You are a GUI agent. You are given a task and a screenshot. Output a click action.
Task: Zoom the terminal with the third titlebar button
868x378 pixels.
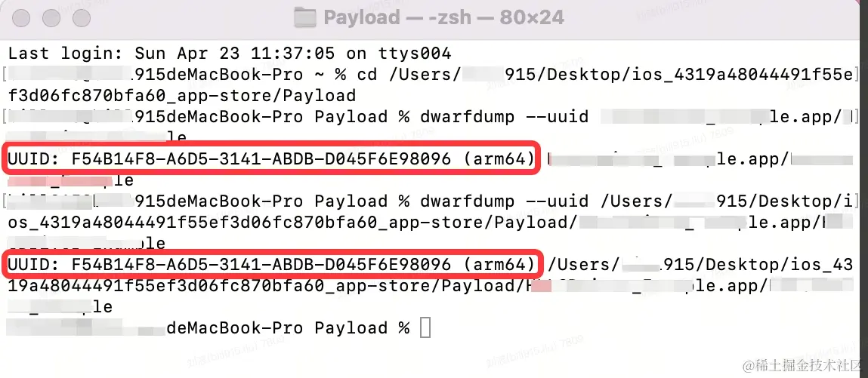tap(82, 18)
